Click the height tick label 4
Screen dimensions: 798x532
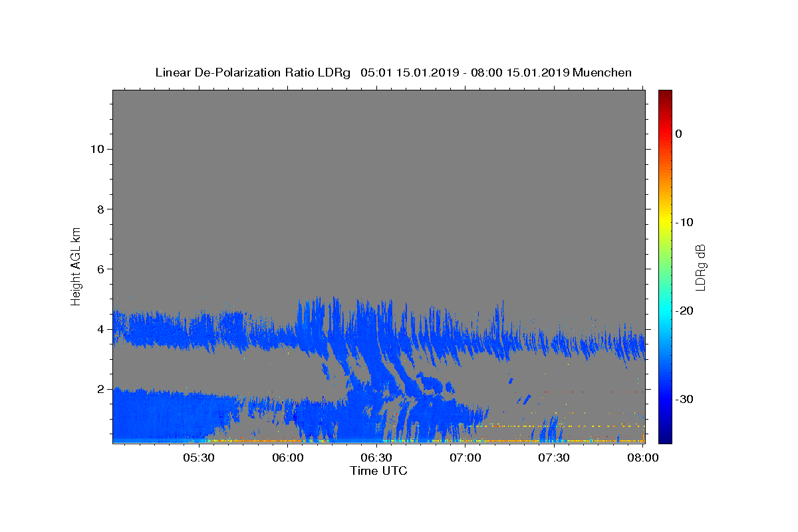click(x=99, y=329)
